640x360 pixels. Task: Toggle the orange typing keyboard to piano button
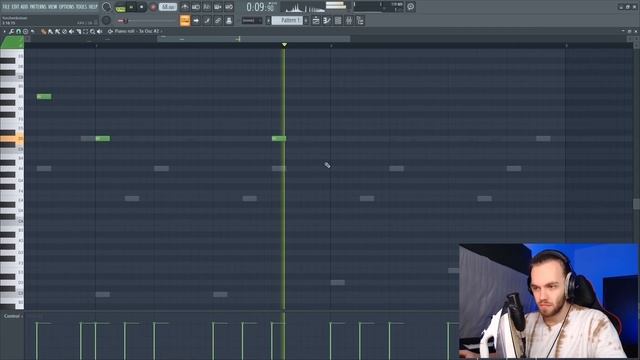pos(185,20)
